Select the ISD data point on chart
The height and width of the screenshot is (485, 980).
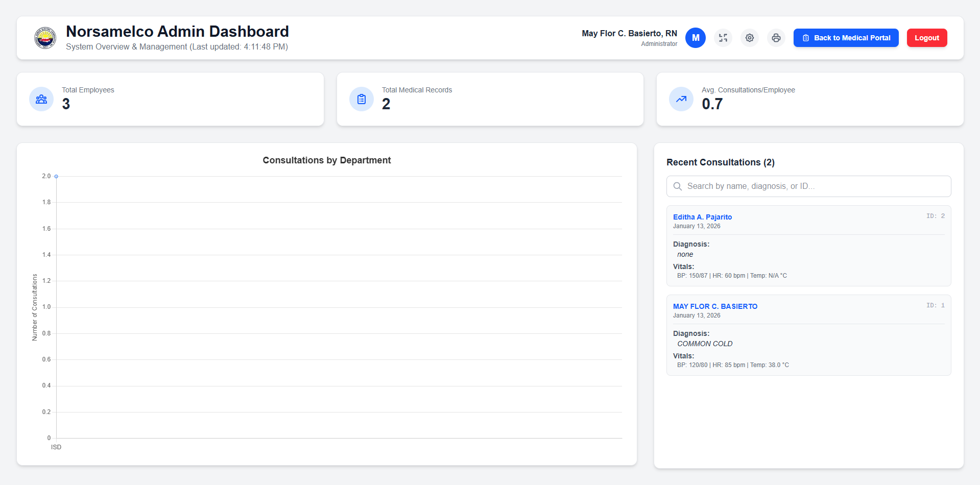[56, 176]
